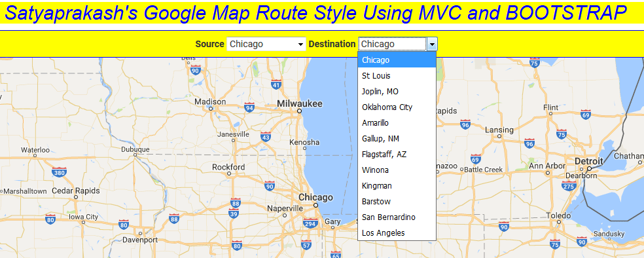Click the Interstate 43 highway shield
The image size is (644, 258).
266,136
